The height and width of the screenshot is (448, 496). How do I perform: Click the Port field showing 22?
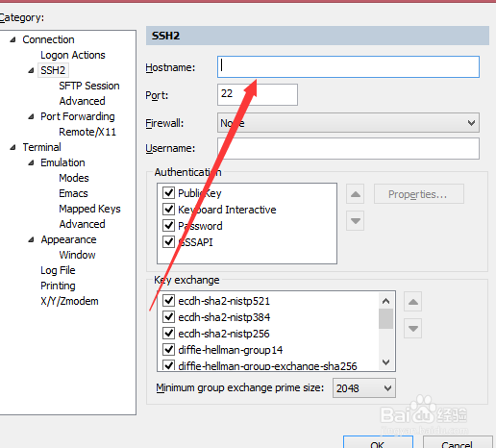258,94
